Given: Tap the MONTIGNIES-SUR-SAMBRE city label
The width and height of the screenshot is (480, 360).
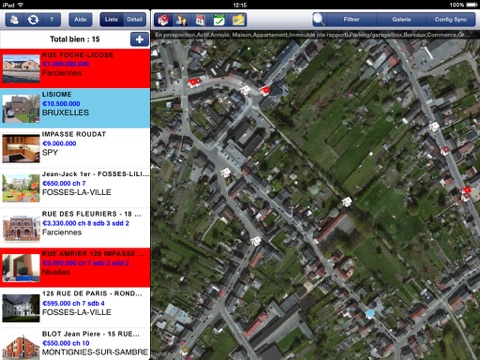Looking at the screenshot, I should [95, 352].
